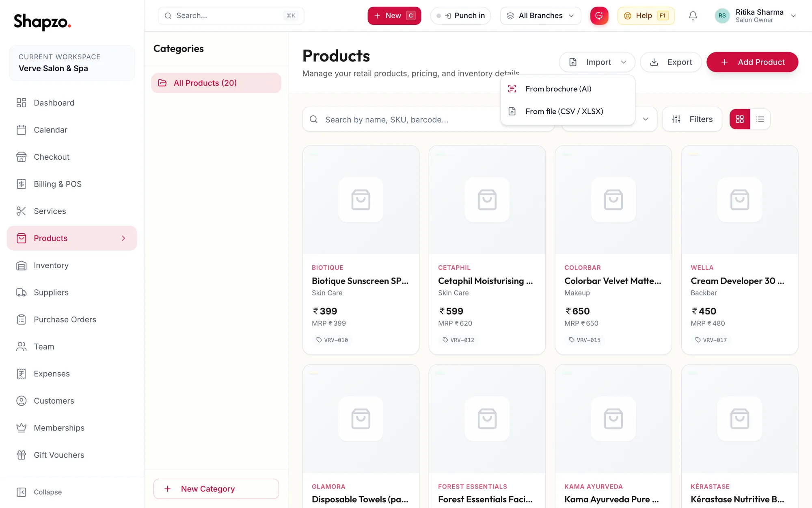
Task: Open Team section
Action: point(72,347)
